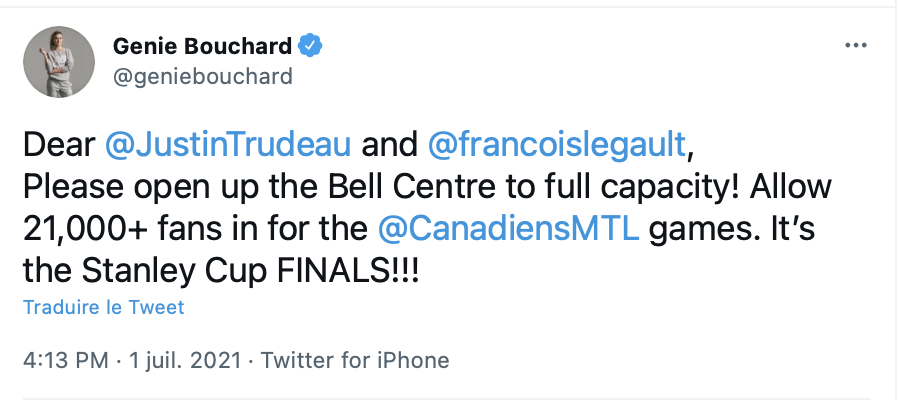Open the @geniebouchard handle link

[x=203, y=76]
